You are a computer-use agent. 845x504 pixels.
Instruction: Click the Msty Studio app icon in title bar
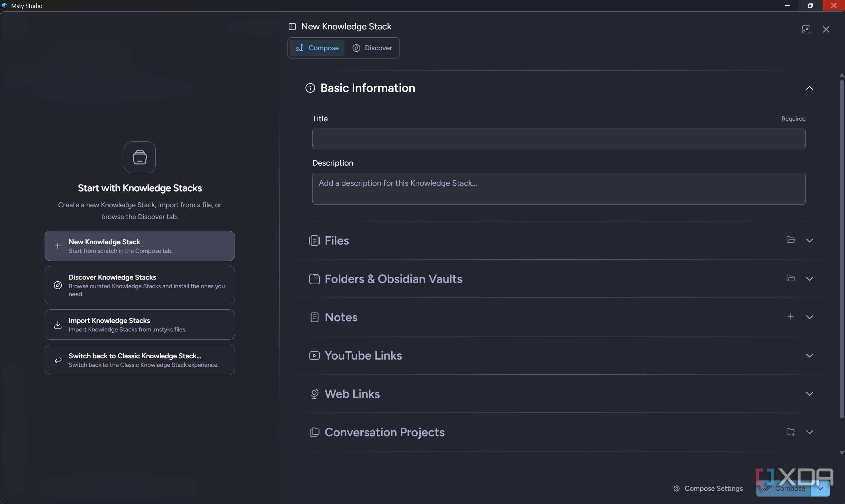pos(5,5)
